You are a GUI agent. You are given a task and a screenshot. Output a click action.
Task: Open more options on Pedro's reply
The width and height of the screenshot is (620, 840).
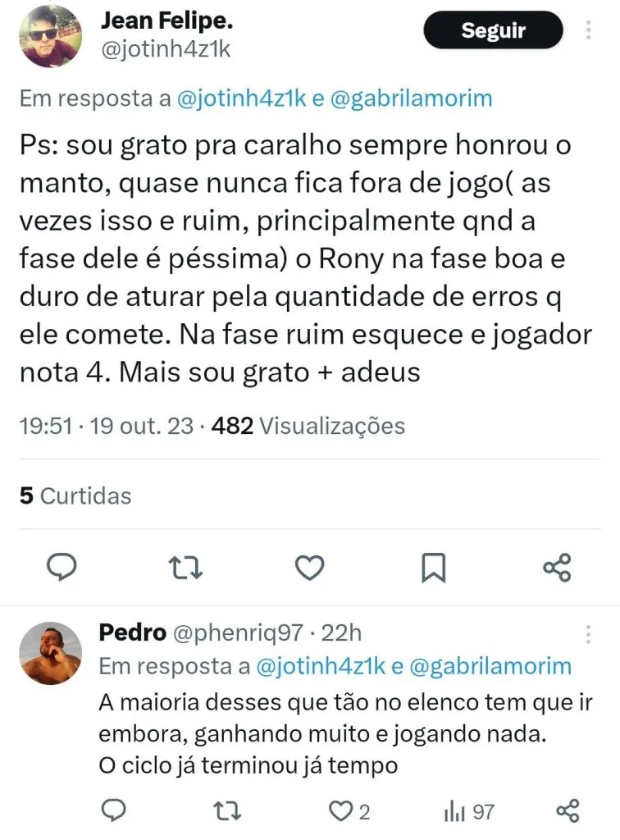[588, 634]
